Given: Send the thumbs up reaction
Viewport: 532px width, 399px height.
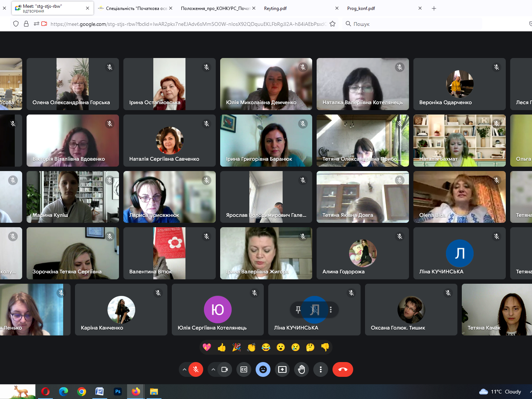Looking at the screenshot, I should coord(222,347).
